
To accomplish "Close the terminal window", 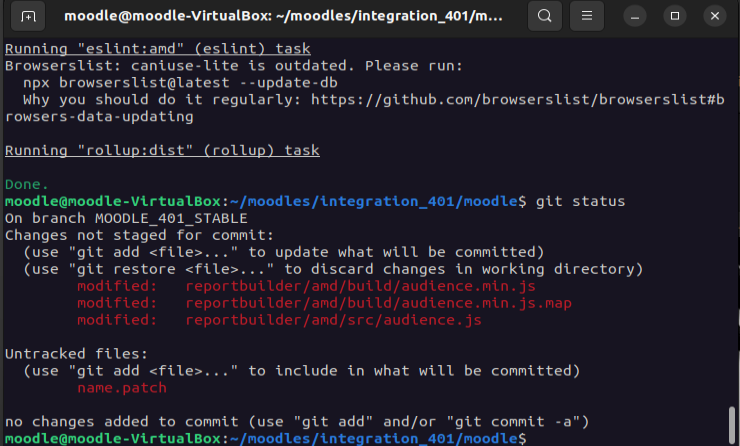I will coord(715,16).
